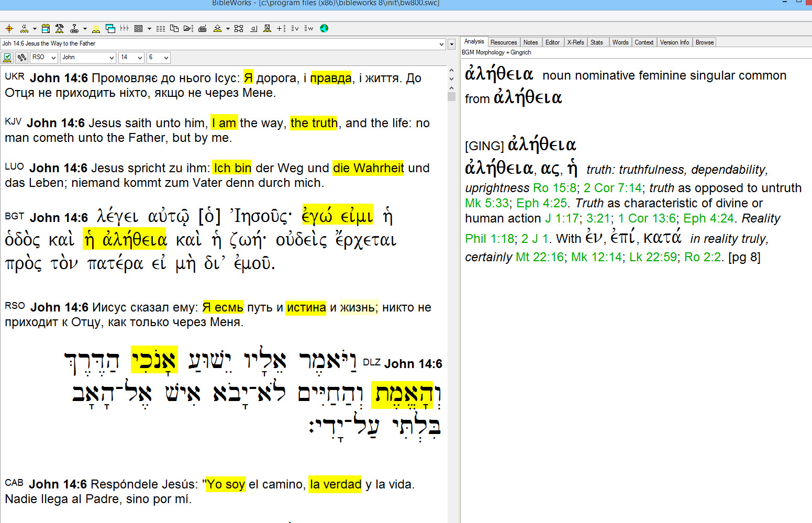Follow the Ro 15:8 reference link

(x=555, y=188)
